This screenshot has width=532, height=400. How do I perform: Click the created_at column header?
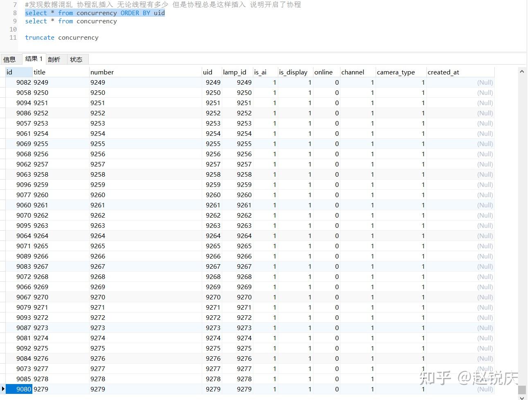[444, 72]
